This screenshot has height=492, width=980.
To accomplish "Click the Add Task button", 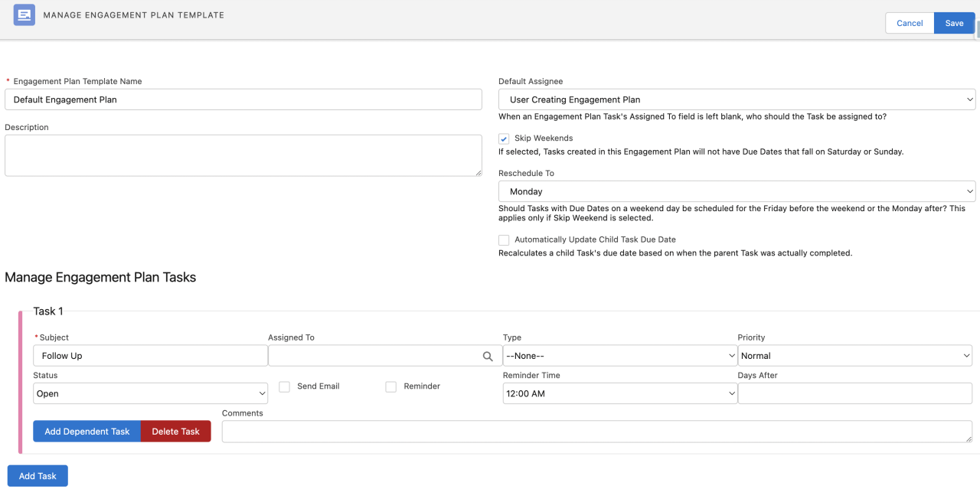I will tap(38, 476).
